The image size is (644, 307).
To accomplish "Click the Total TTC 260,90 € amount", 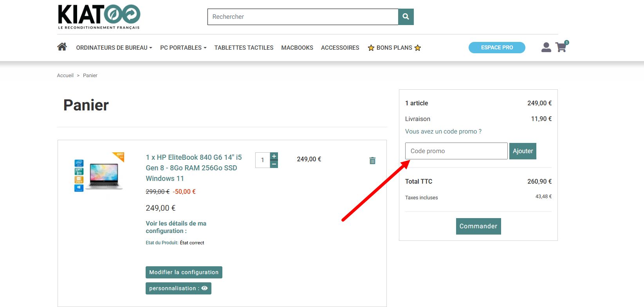I will click(x=539, y=181).
